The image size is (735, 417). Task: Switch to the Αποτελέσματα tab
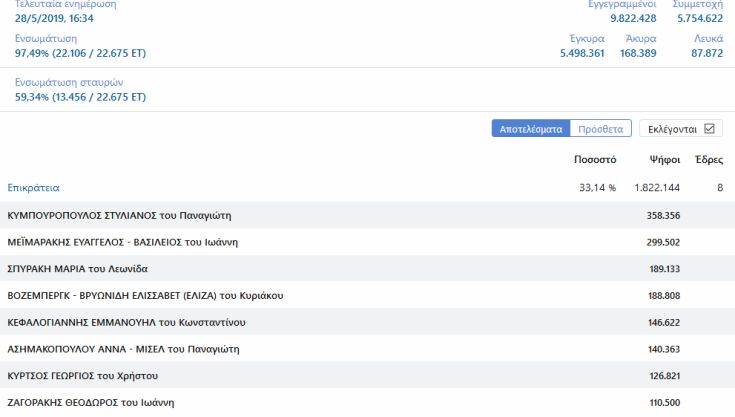coord(532,129)
